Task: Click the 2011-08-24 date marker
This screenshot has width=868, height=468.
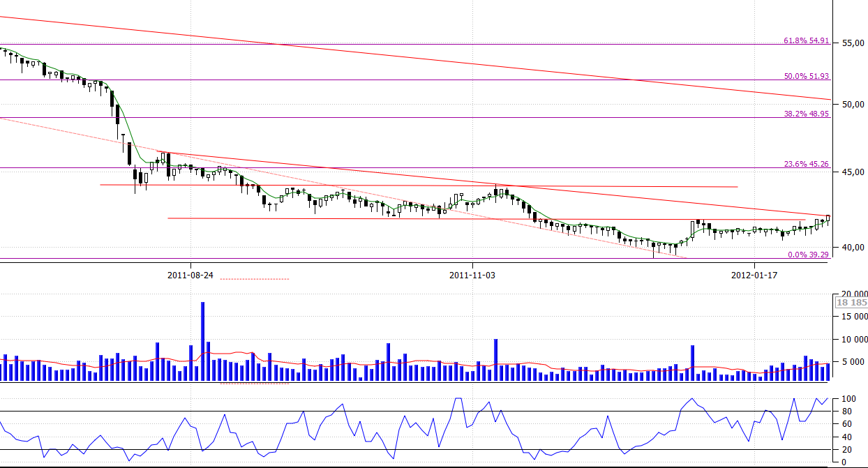Action: 190,275
